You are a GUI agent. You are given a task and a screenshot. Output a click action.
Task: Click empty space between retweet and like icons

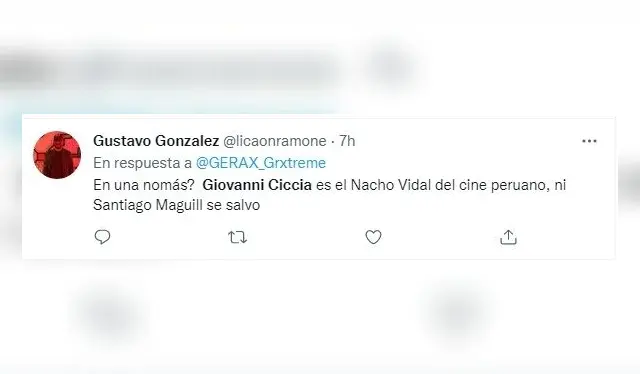click(305, 237)
